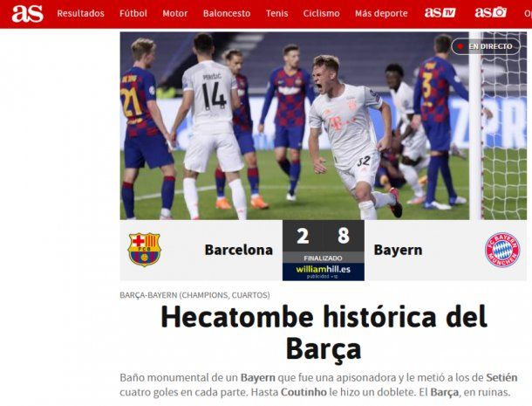Click the Barcelona team name

pos(238,250)
